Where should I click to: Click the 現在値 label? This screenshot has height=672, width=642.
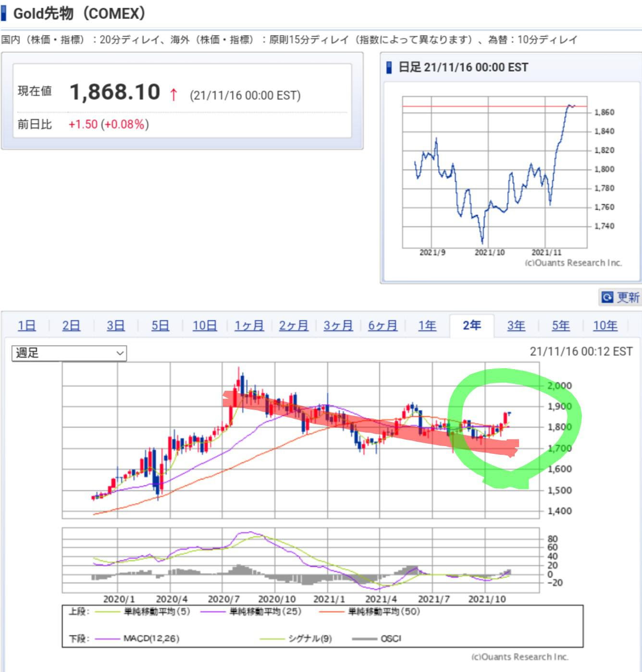coord(35,91)
